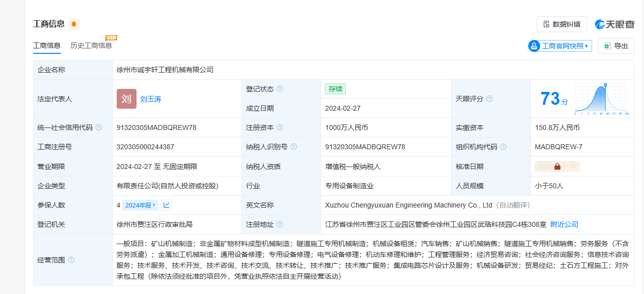Switch to the 历史工商信息 tab

[91, 45]
